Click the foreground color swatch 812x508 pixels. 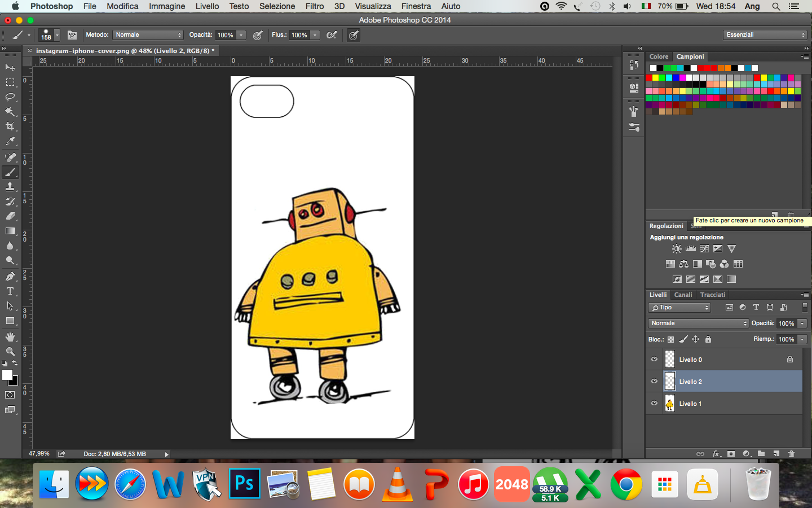coord(7,375)
